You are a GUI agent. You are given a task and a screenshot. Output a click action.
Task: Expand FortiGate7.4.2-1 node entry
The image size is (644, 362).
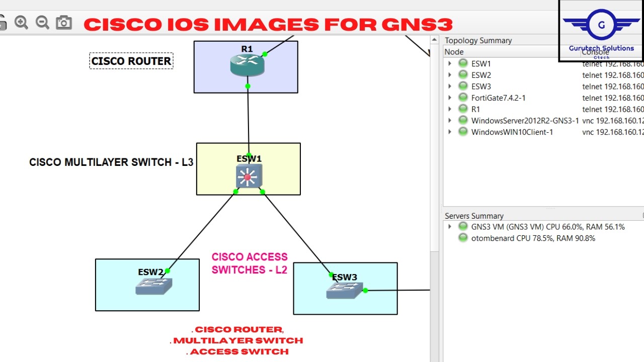pyautogui.click(x=450, y=98)
